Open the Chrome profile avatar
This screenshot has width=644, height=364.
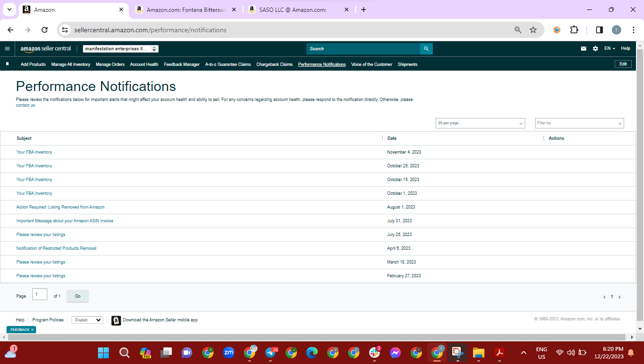tap(616, 30)
